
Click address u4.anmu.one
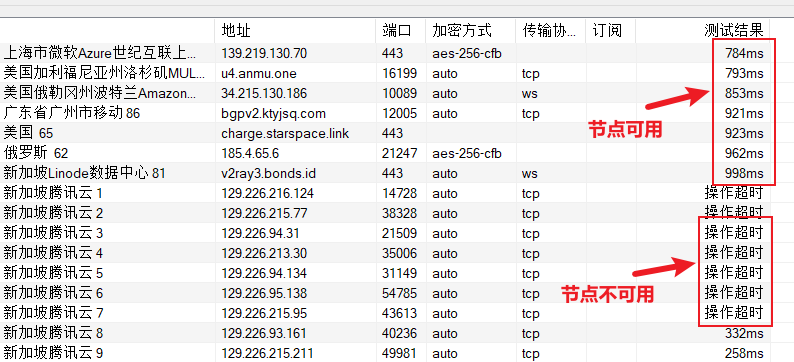(259, 73)
